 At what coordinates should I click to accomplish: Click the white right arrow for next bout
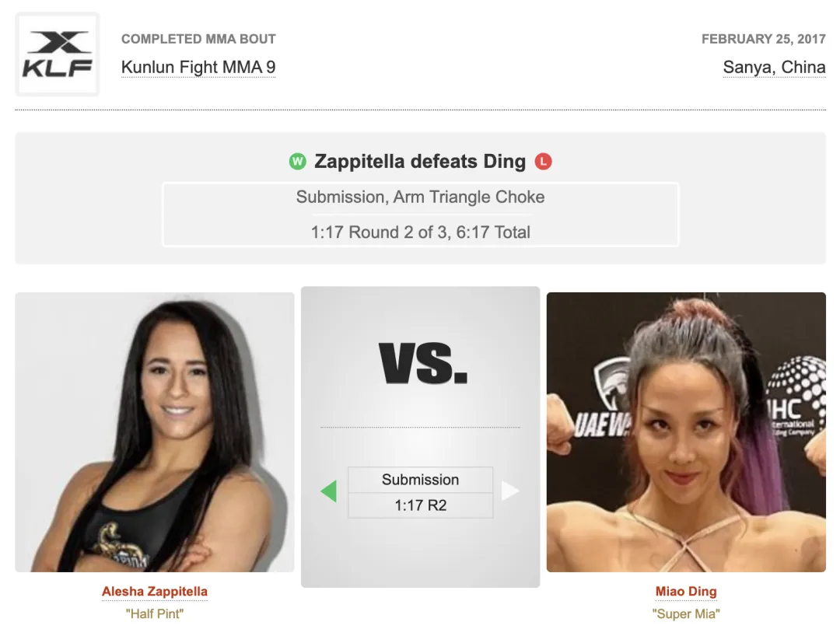510,491
